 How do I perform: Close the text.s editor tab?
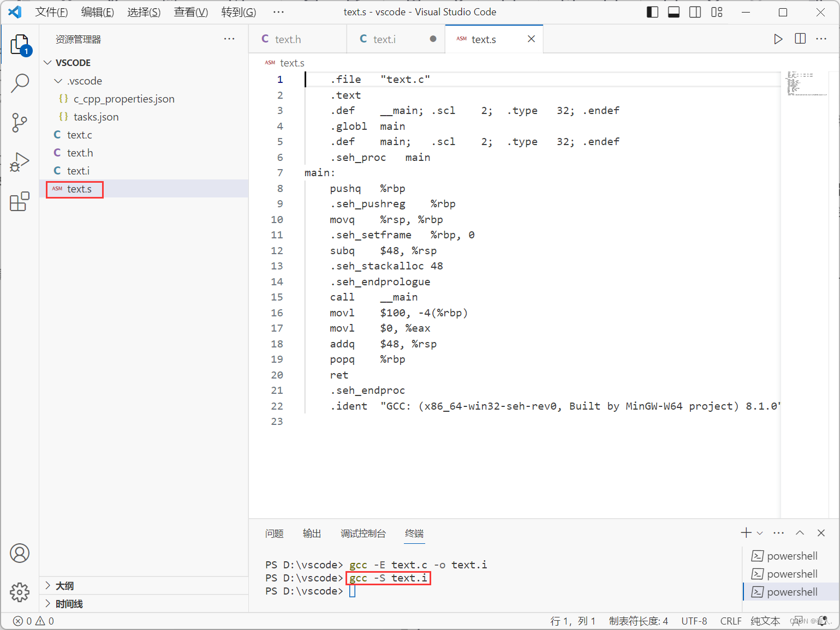coord(531,39)
